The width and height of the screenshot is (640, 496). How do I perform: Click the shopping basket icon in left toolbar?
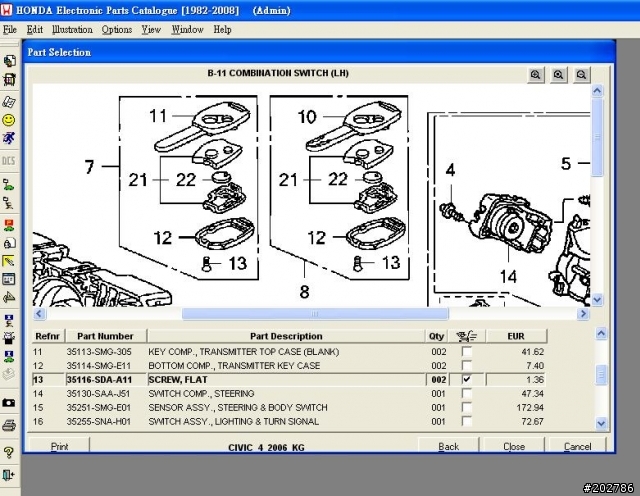click(9, 79)
